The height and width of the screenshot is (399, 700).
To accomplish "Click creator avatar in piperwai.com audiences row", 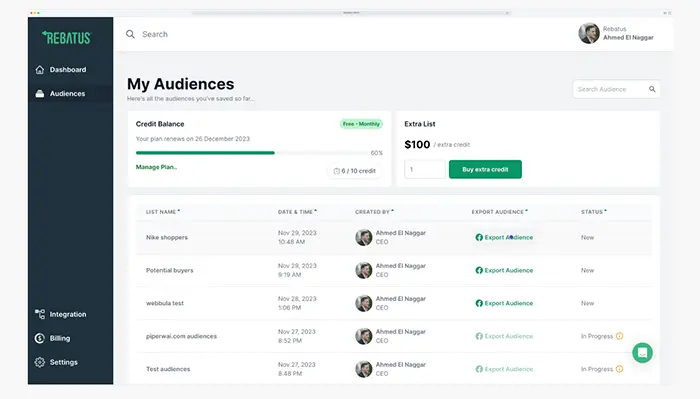I will [x=364, y=337].
